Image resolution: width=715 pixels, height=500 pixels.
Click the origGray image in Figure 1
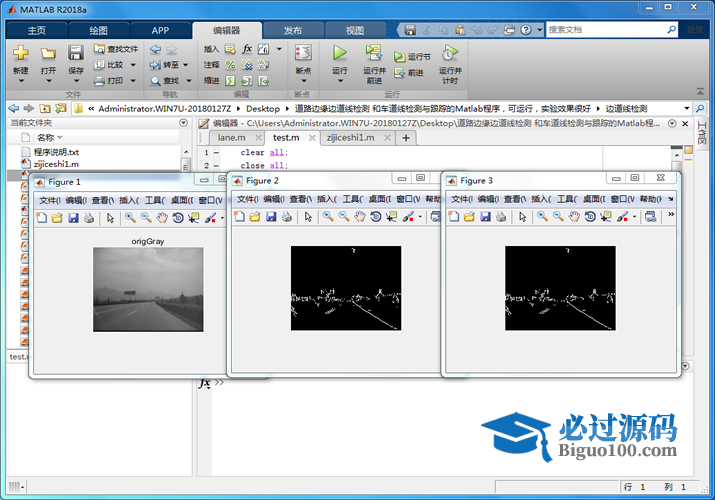[148, 289]
